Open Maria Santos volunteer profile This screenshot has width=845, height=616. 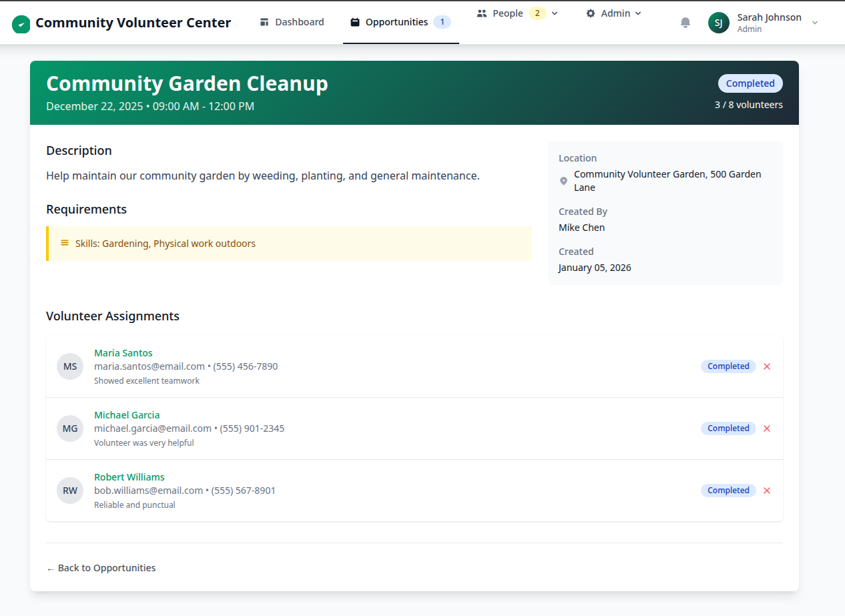tap(123, 353)
